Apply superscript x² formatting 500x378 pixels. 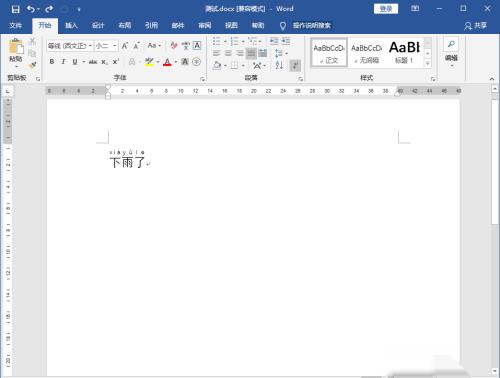click(x=115, y=62)
